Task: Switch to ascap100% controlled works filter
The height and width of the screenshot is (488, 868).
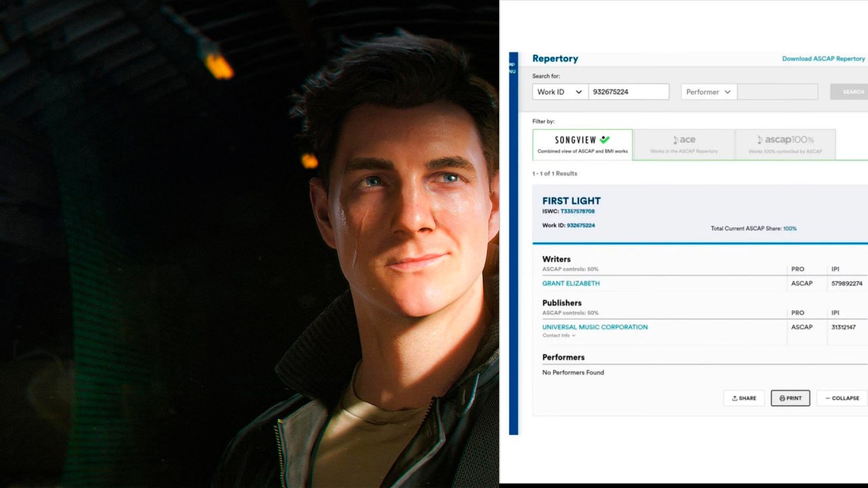Action: coord(785,145)
